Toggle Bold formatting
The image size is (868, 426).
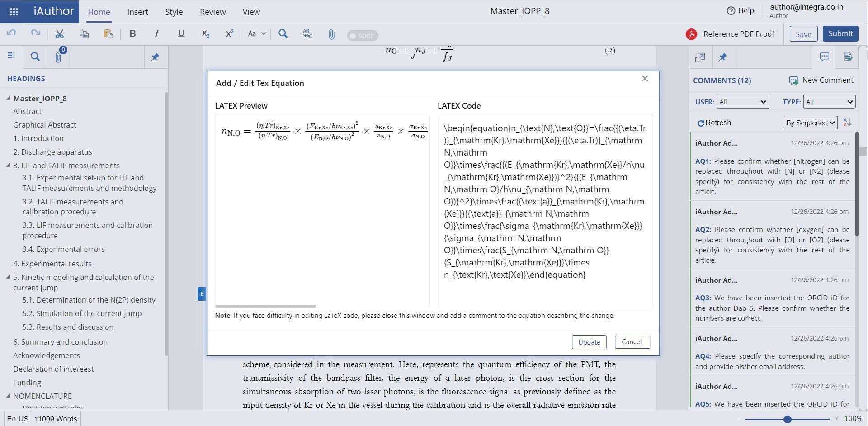tap(132, 33)
